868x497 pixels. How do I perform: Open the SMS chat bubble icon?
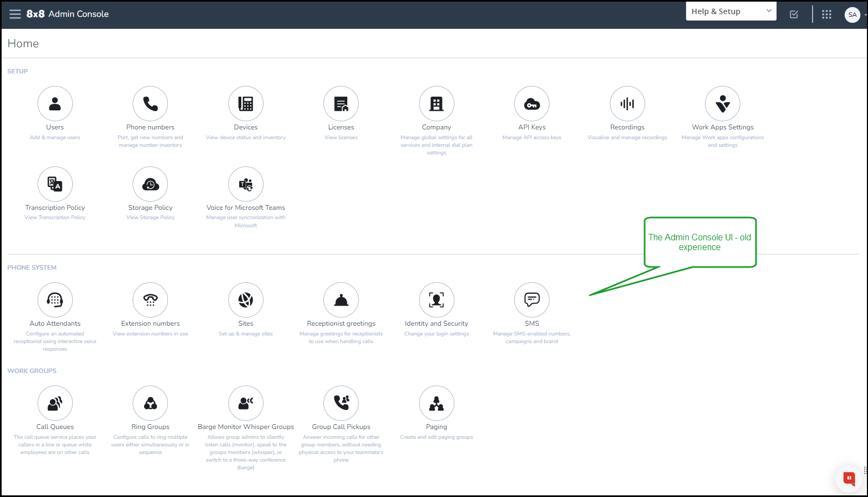tap(532, 300)
